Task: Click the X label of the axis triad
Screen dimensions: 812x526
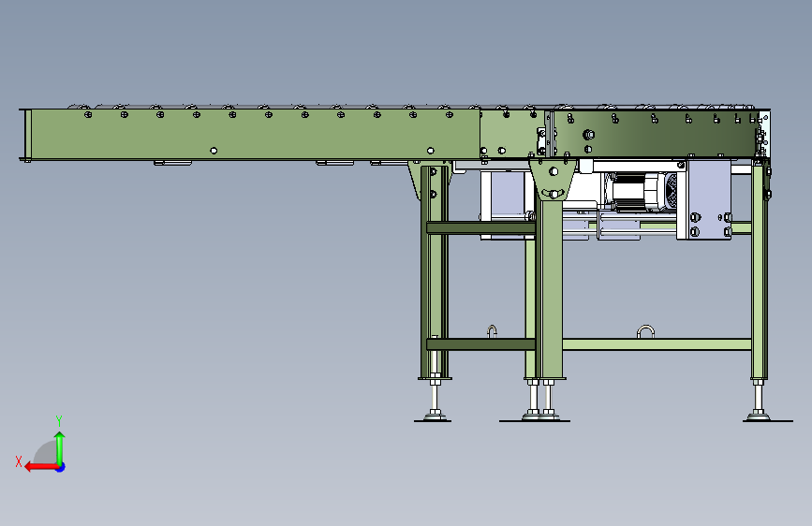Action: 19,461
